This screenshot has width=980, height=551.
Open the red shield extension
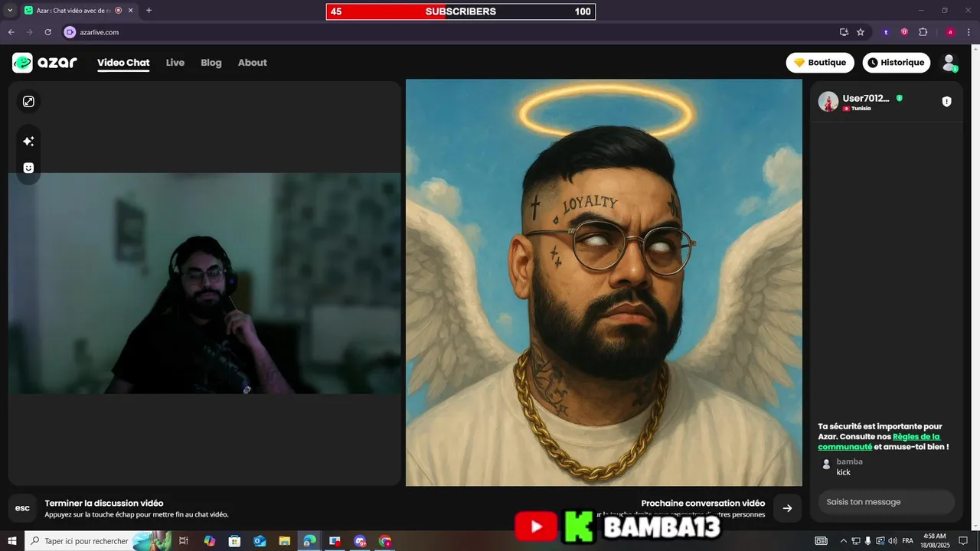coord(904,32)
